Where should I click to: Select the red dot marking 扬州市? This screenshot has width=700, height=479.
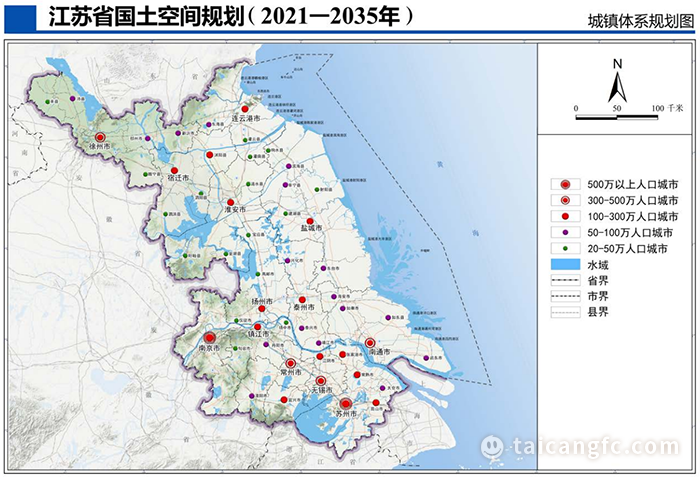coord(262,308)
